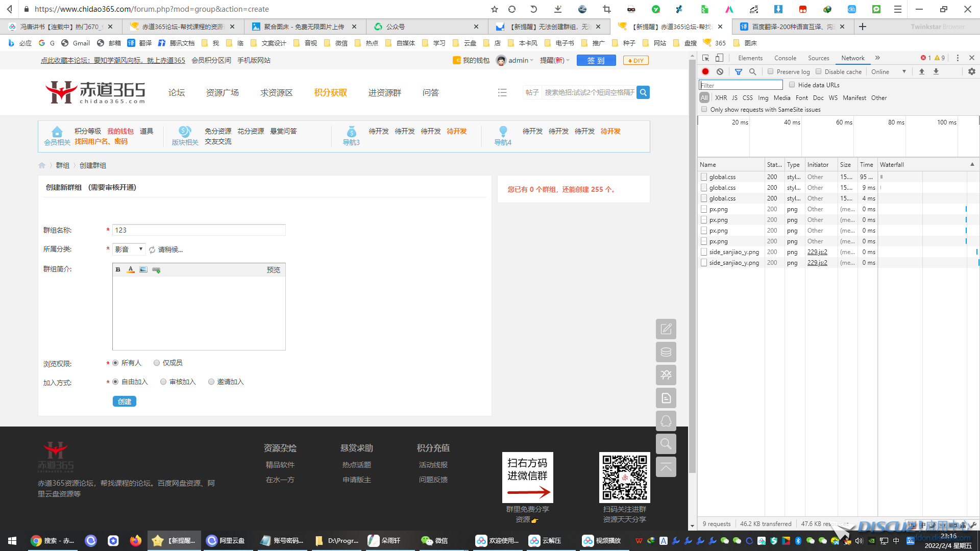Click the DevTools clear network log icon
Viewport: 980px width, 551px height.
pyautogui.click(x=720, y=72)
